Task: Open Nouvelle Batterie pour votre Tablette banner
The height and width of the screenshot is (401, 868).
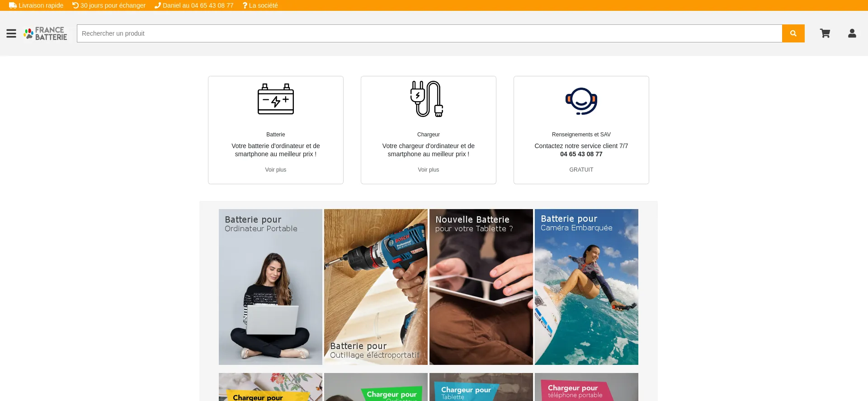Action: click(481, 287)
